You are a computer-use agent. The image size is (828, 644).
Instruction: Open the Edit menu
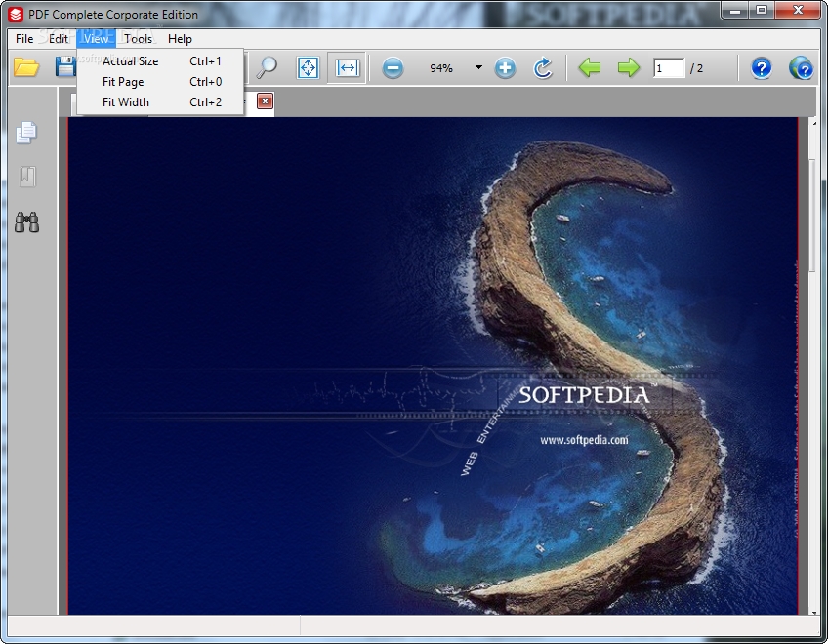tap(58, 38)
